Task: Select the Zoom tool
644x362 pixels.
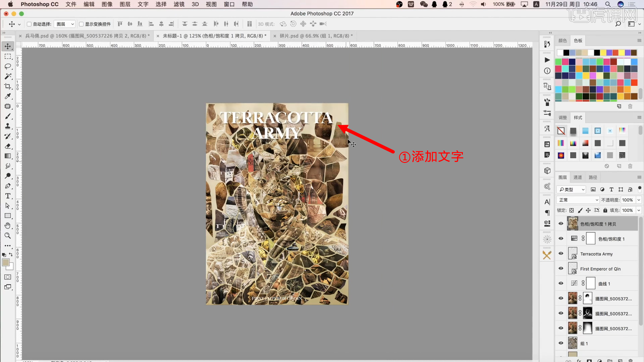Action: click(8, 236)
